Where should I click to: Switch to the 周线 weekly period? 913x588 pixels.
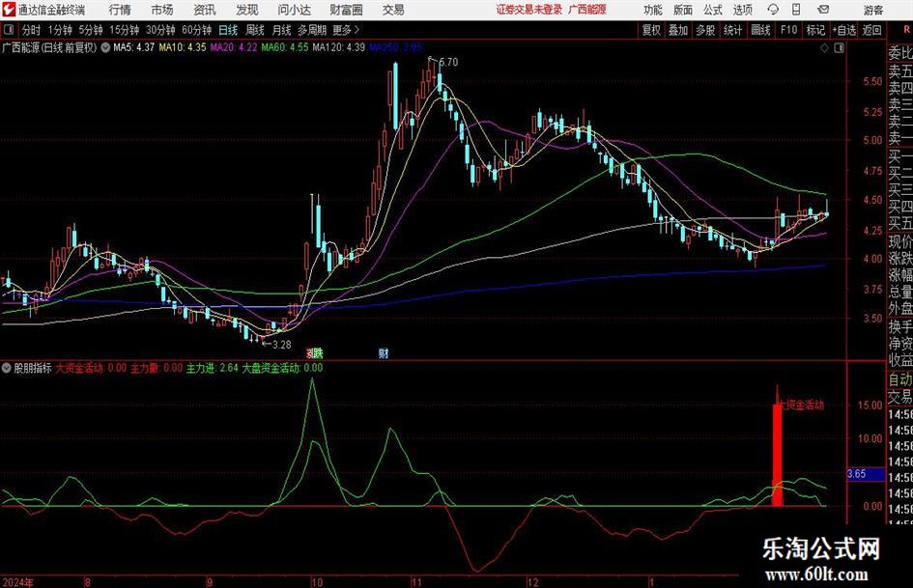(255, 30)
